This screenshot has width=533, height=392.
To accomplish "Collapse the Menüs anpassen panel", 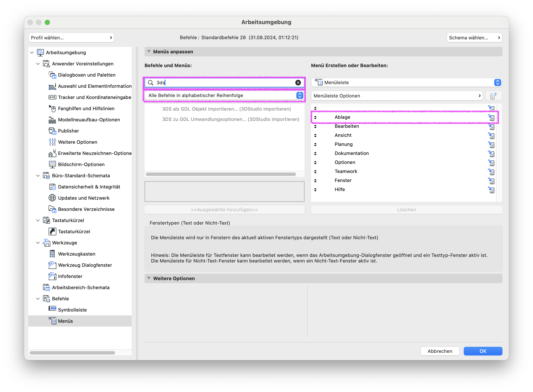I will [149, 51].
